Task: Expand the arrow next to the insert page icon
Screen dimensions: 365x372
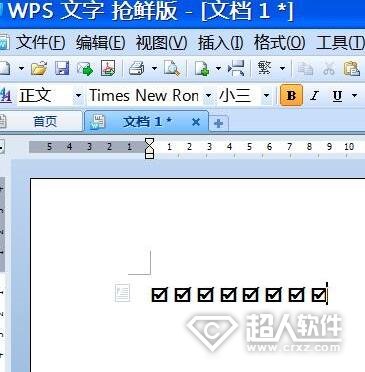Action: (x=218, y=69)
